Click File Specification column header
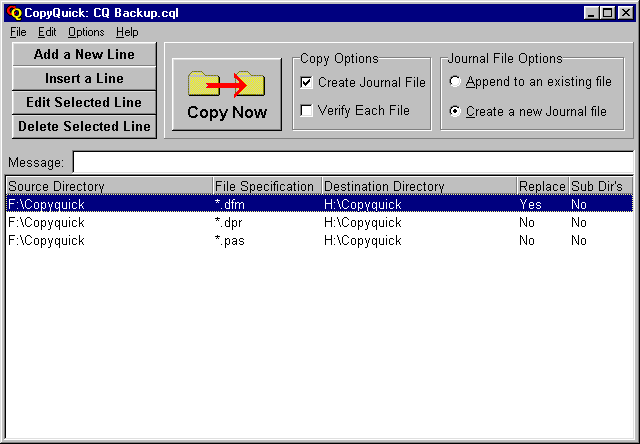Image resolution: width=640 pixels, height=444 pixels. point(267,186)
